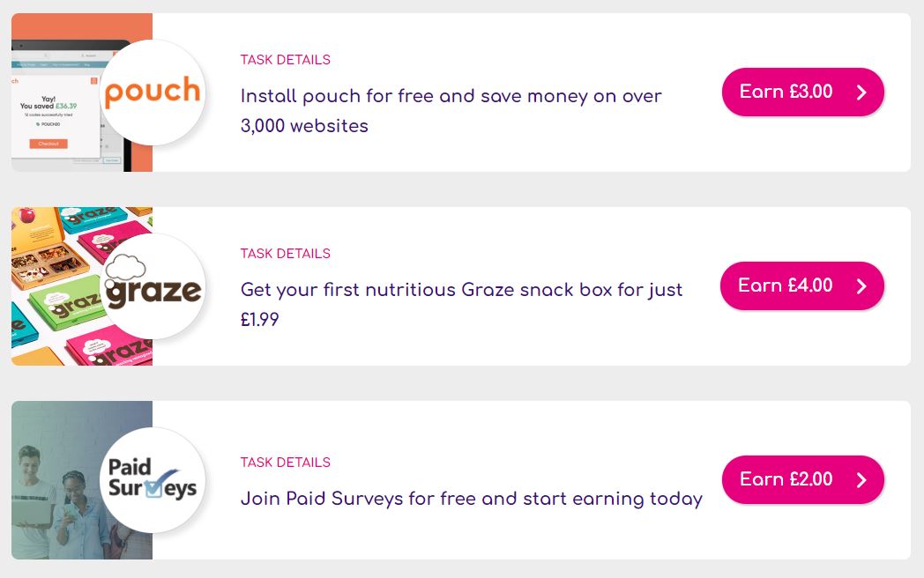The width and height of the screenshot is (924, 578).
Task: Click the Paid Surveys people photo
Action: coord(53,493)
